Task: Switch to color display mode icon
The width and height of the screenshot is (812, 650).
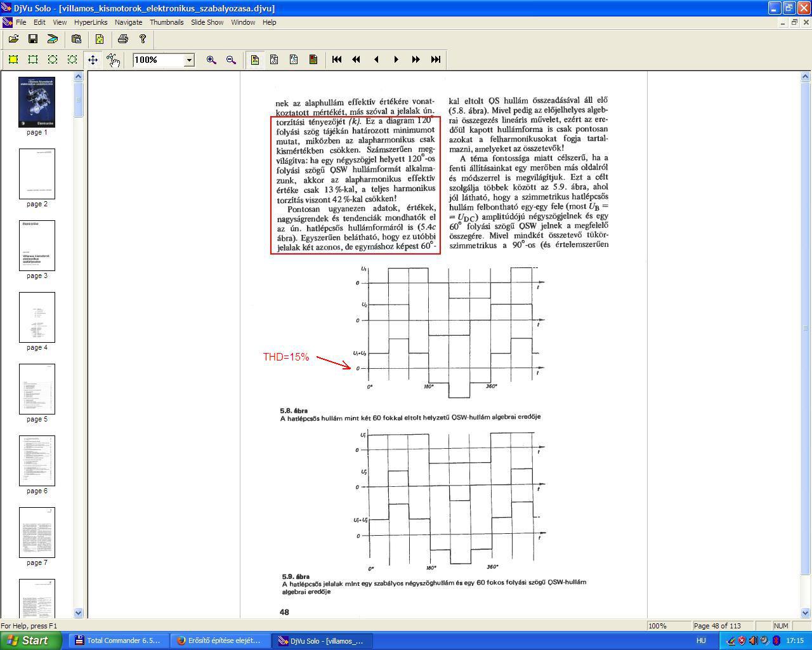Action: click(x=254, y=60)
